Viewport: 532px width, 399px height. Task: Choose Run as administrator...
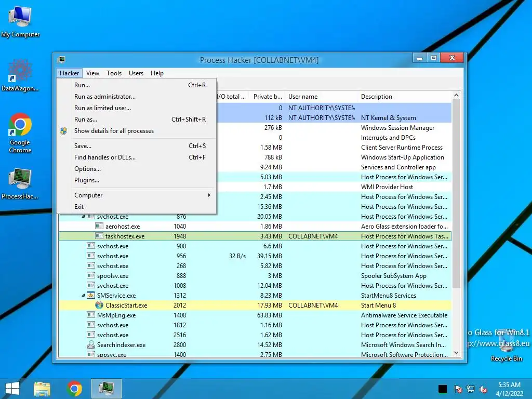point(137,96)
